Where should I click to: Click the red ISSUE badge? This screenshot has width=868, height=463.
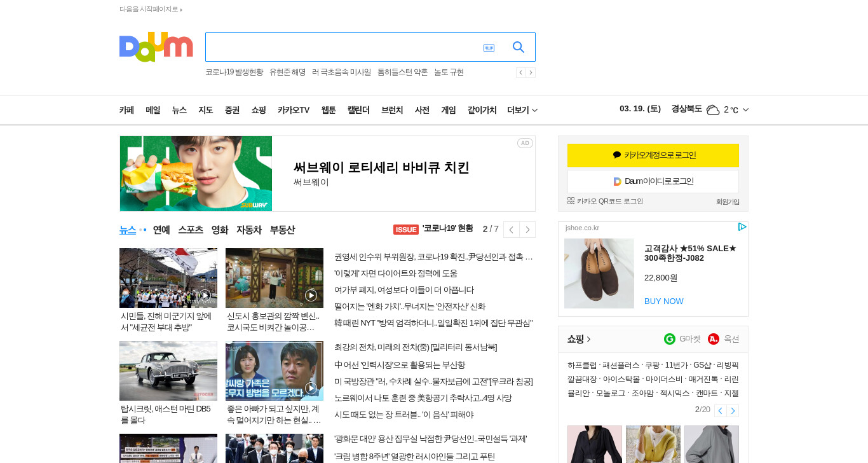[406, 230]
